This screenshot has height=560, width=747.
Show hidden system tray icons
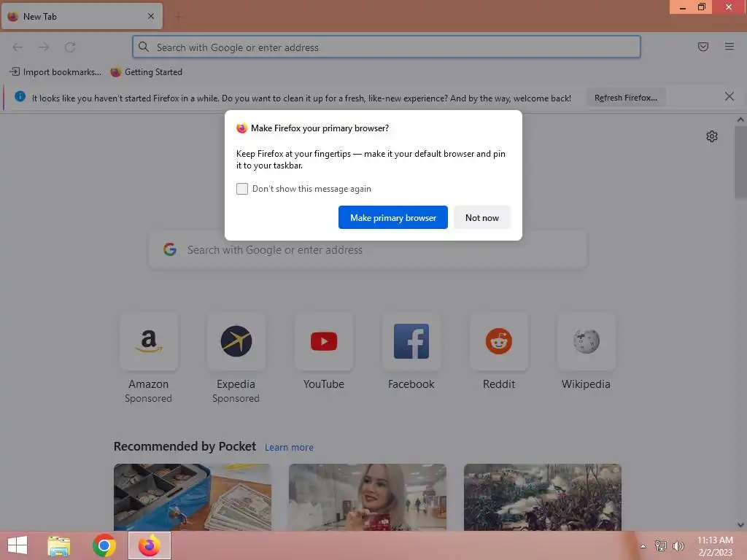click(643, 546)
